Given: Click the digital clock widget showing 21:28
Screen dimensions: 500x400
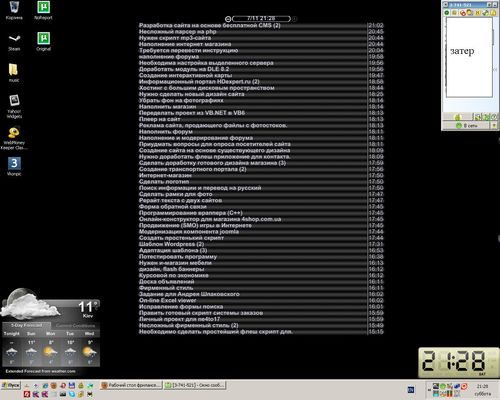Looking at the screenshot, I should pyautogui.click(x=459, y=362).
